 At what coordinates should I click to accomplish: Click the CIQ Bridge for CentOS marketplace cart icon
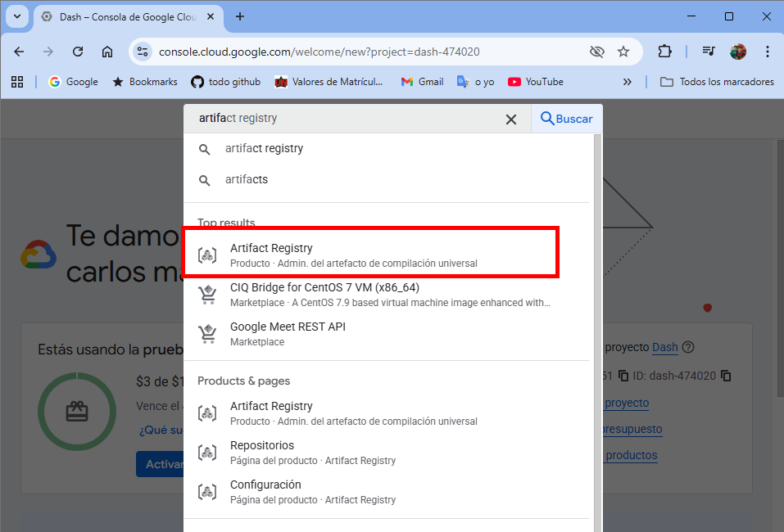207,295
